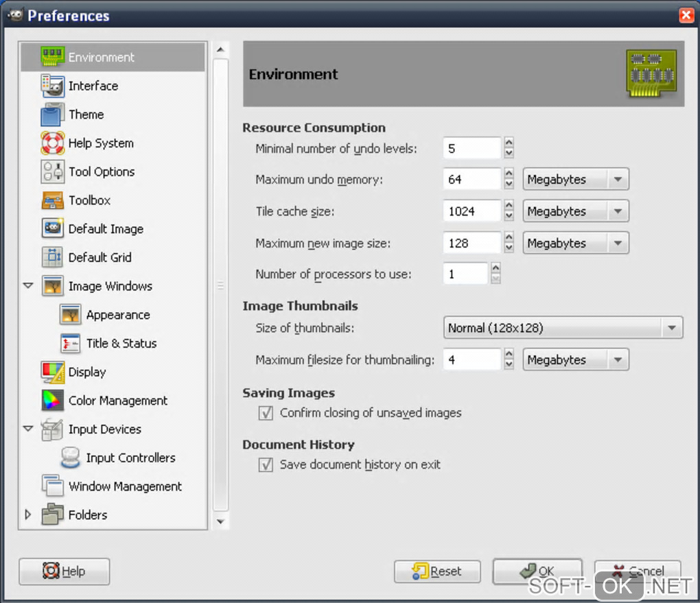Click the Folders icon
700x603 pixels.
(x=52, y=515)
